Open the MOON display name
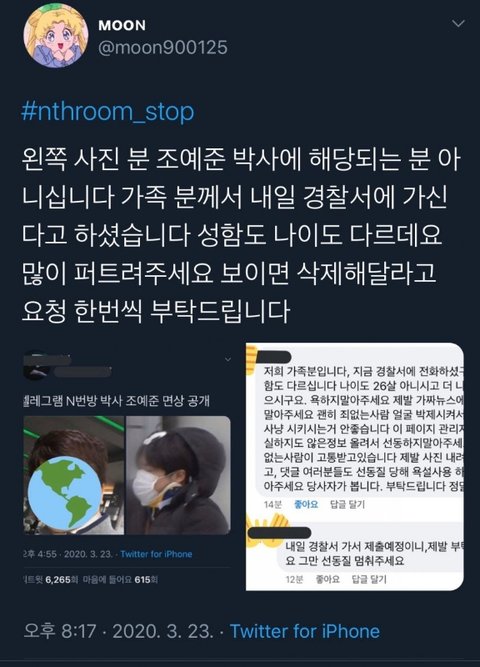Screen dimensions: 480x667 pyautogui.click(x=122, y=26)
